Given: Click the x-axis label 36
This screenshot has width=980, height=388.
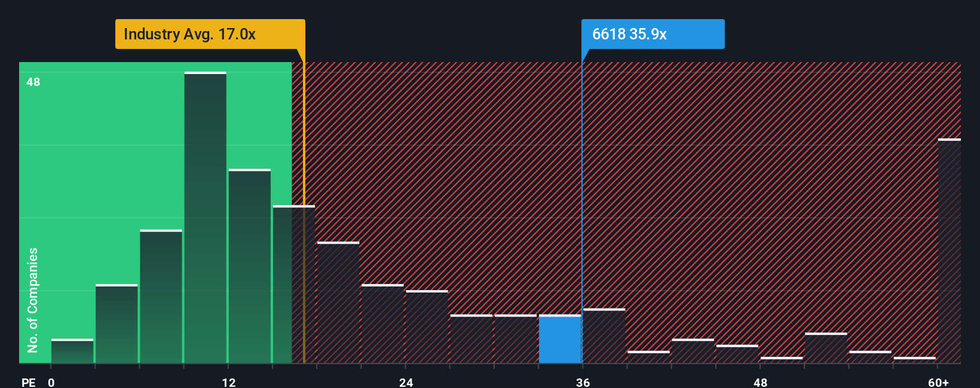Looking at the screenshot, I should click(583, 382).
